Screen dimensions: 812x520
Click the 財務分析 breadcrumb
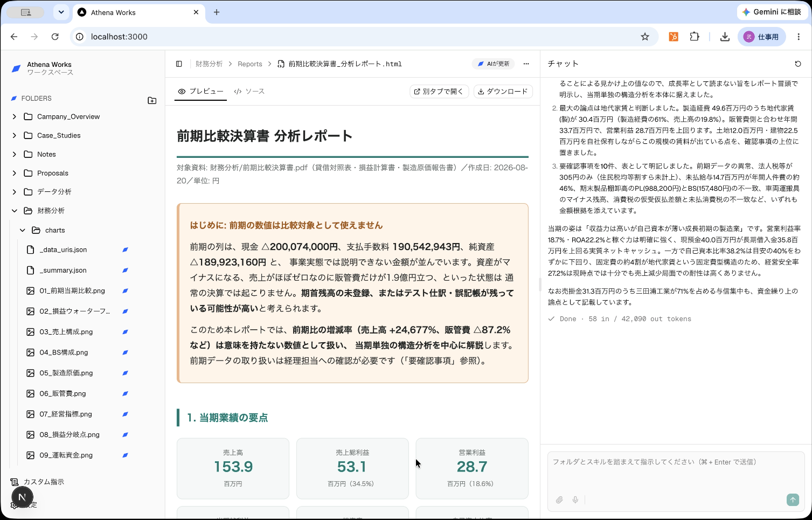(209, 64)
